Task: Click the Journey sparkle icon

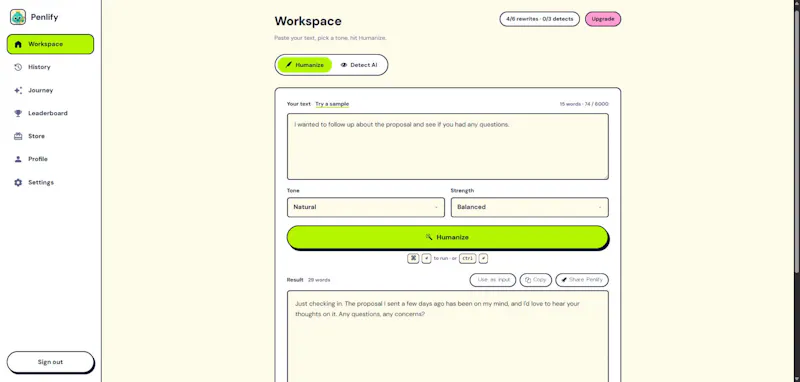Action: click(x=18, y=90)
